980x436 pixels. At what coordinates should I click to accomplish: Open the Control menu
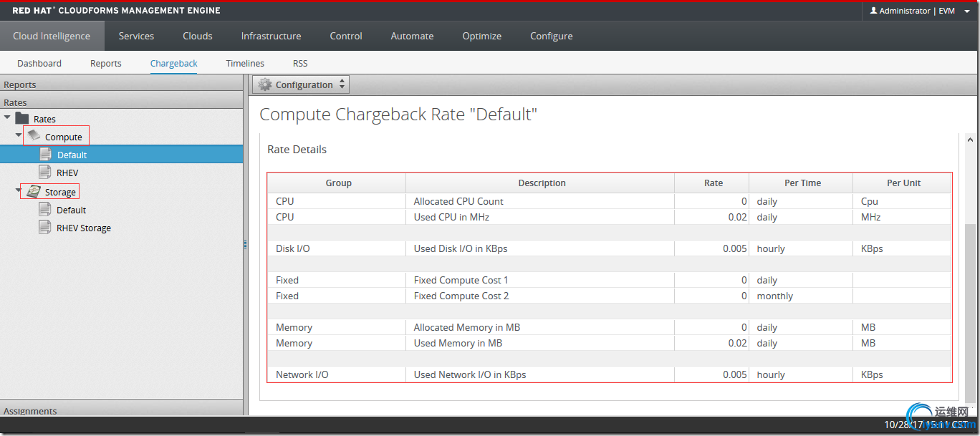346,36
